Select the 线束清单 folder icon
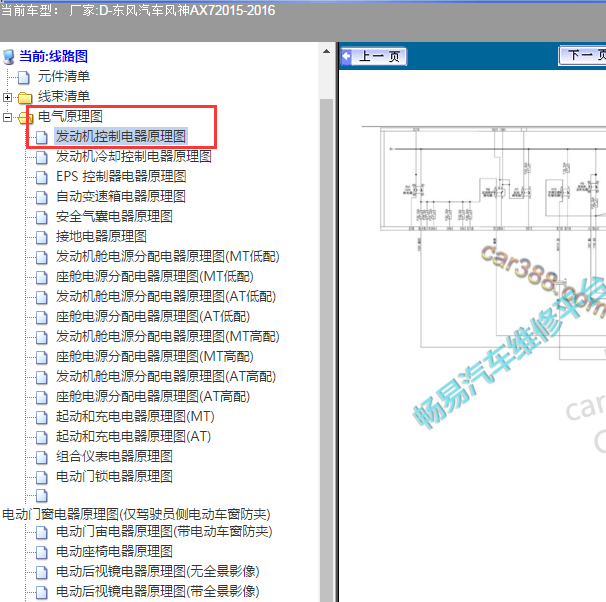Viewport: 606px width, 602px height. pyautogui.click(x=25, y=97)
